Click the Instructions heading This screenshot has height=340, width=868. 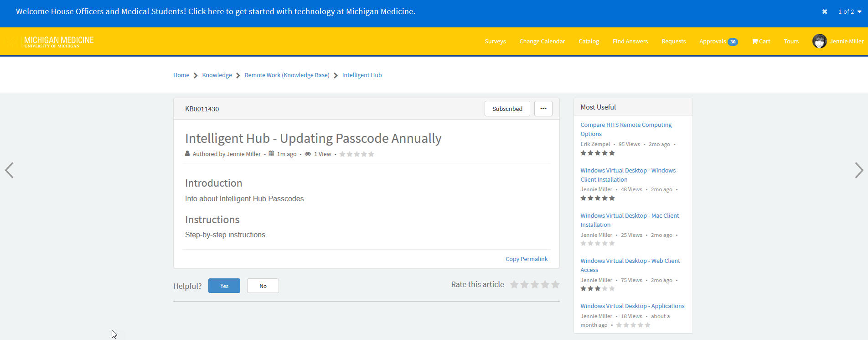point(212,220)
